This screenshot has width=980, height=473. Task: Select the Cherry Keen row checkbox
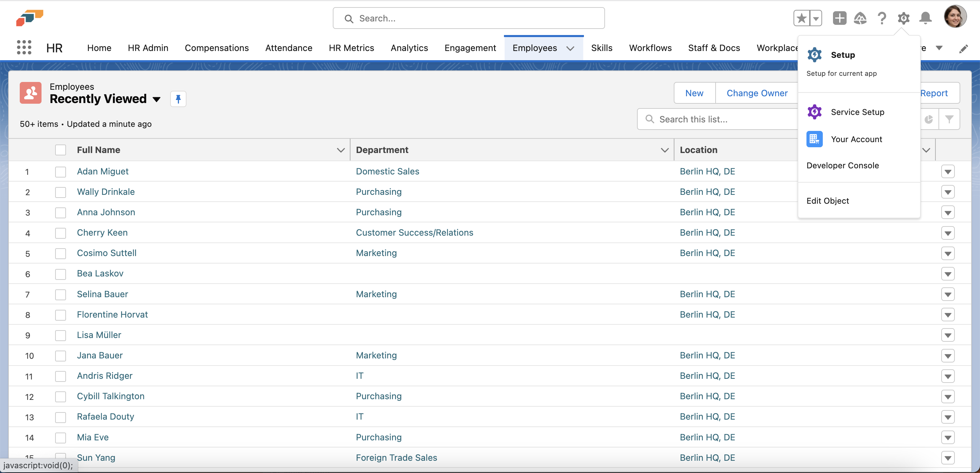click(61, 233)
